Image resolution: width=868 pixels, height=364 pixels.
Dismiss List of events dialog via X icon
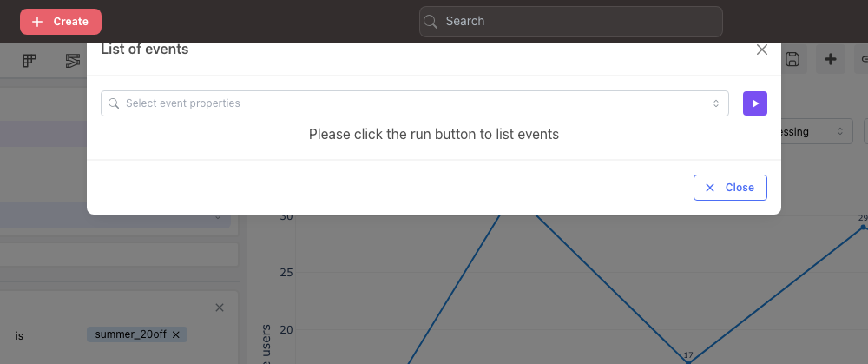(762, 50)
